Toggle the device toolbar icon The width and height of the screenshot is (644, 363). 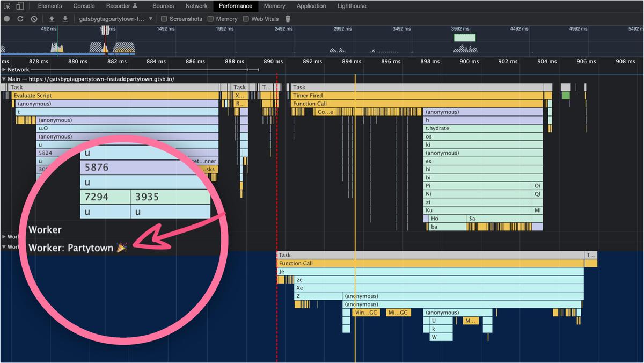[20, 6]
